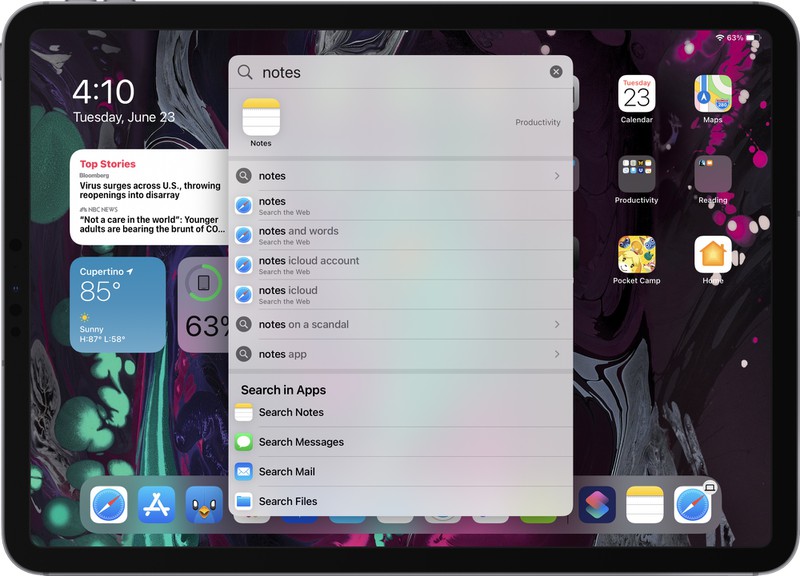Open Shortcuts app in the dock
This screenshot has width=800, height=576.
coord(597,505)
